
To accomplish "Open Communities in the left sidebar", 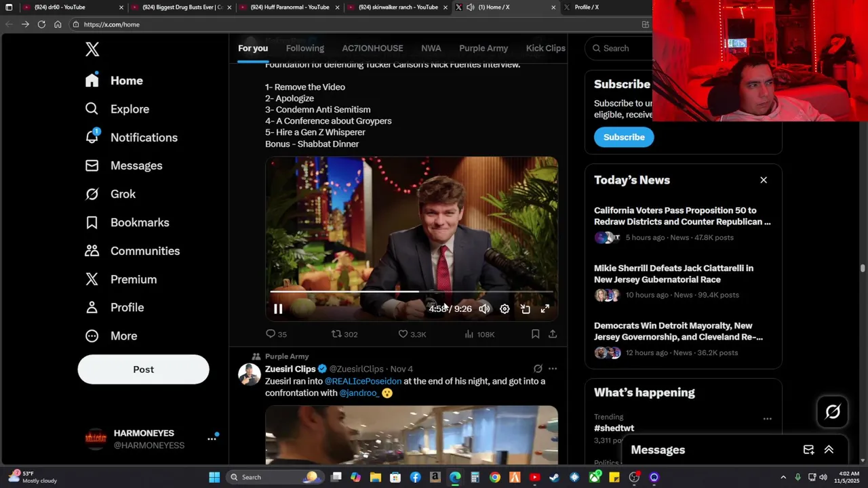I will click(x=132, y=251).
